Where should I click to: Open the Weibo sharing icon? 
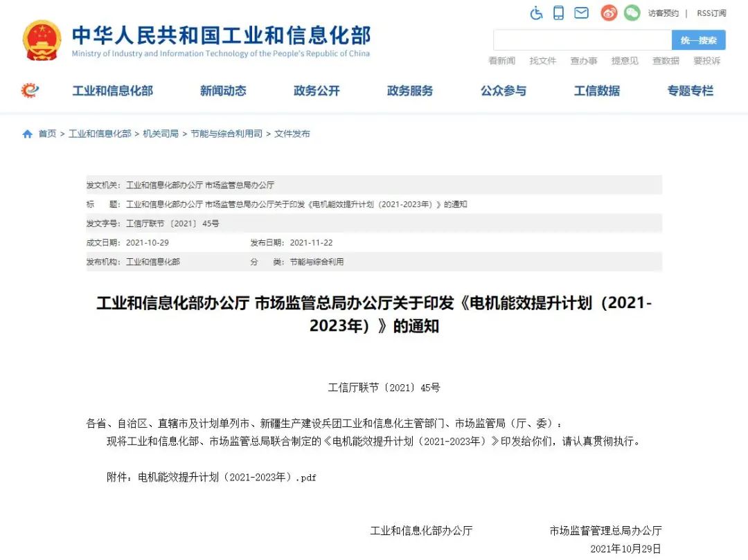[x=607, y=12]
